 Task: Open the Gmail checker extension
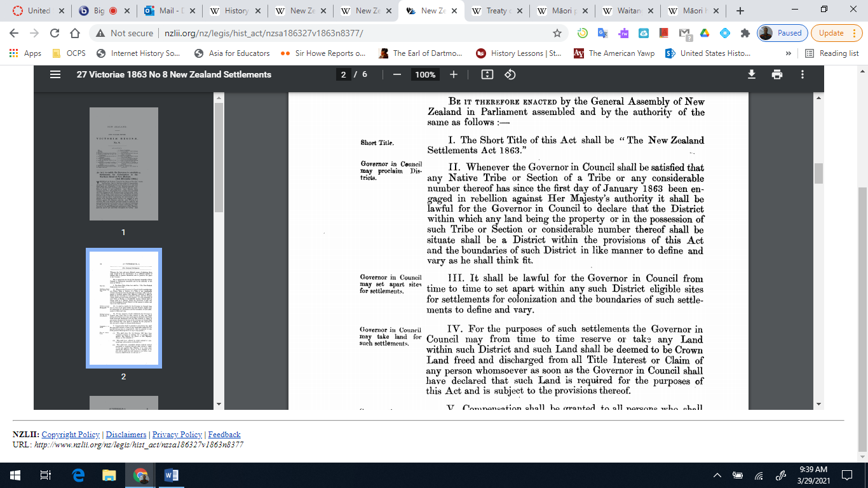click(684, 33)
